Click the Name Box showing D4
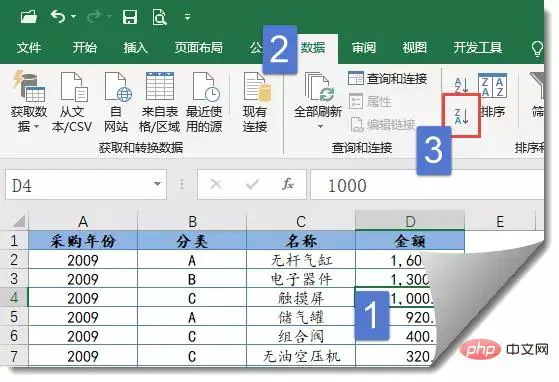Image resolution: width=559 pixels, height=382 pixels. coord(86,185)
